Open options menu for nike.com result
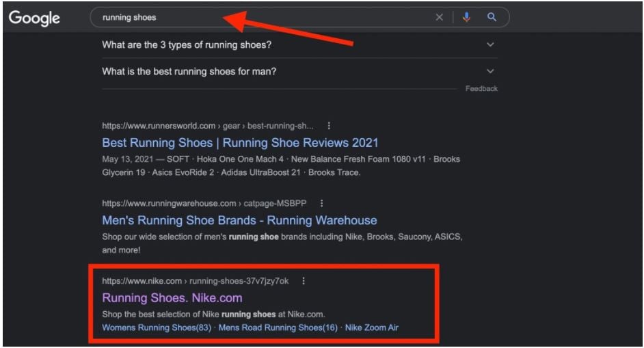This screenshot has height=348, width=644. (303, 281)
